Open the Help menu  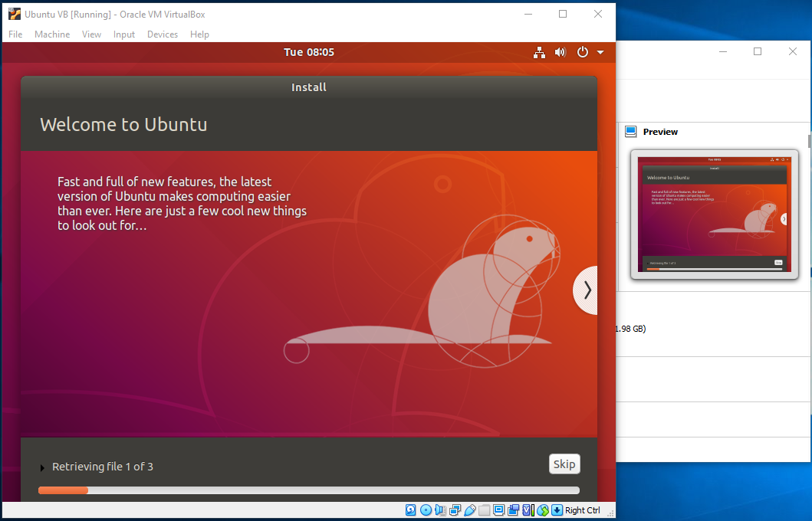click(x=199, y=34)
